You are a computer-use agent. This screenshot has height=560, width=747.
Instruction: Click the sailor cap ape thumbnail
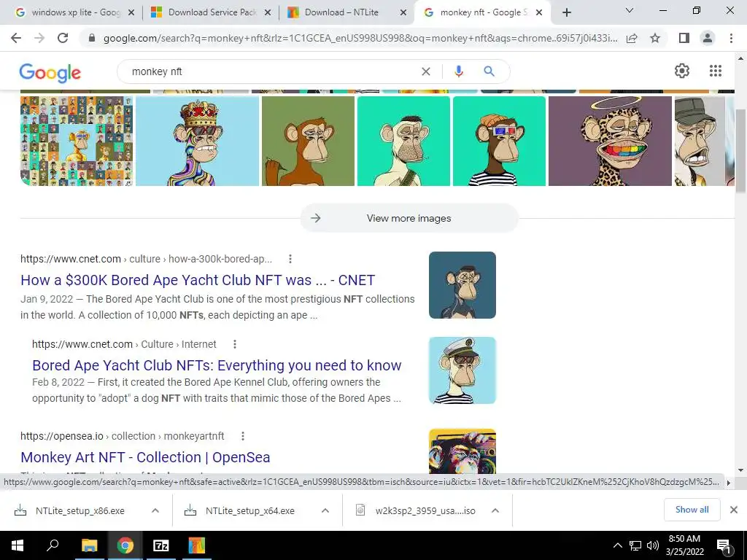[462, 370]
